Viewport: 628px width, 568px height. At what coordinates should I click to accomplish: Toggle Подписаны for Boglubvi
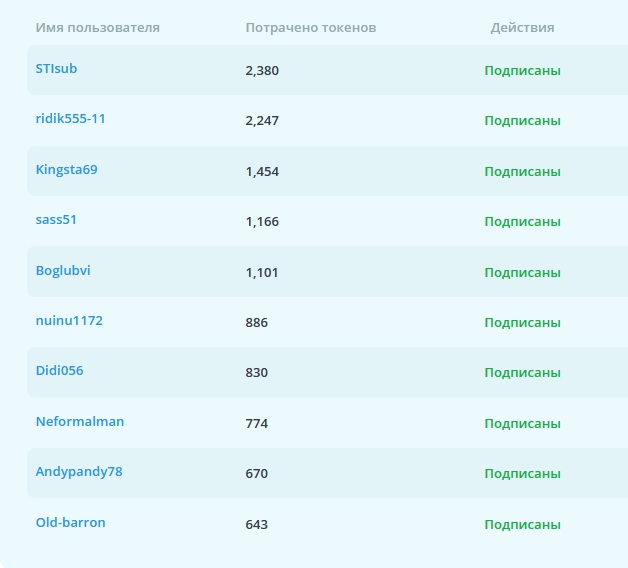pos(522,272)
